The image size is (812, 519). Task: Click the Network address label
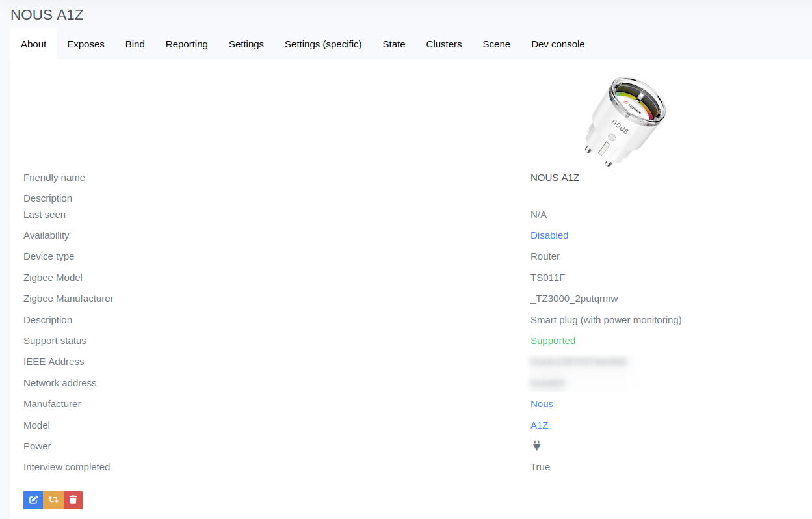(x=60, y=383)
